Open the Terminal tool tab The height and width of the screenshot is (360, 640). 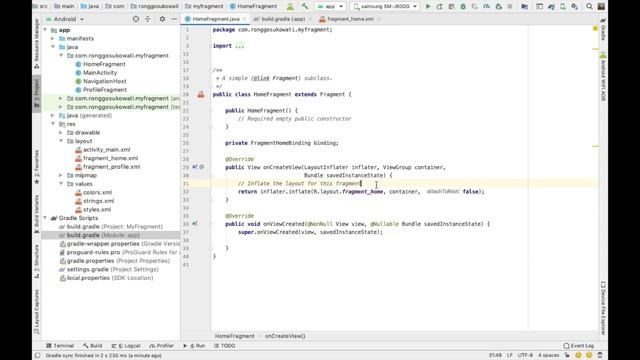coord(60,346)
